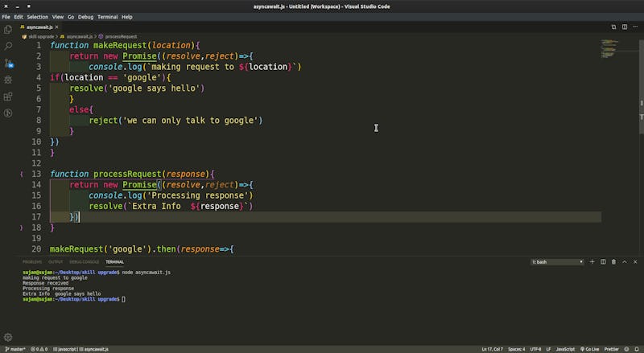This screenshot has width=644, height=353.
Task: Open the Source Control view
Action: [x=8, y=64]
